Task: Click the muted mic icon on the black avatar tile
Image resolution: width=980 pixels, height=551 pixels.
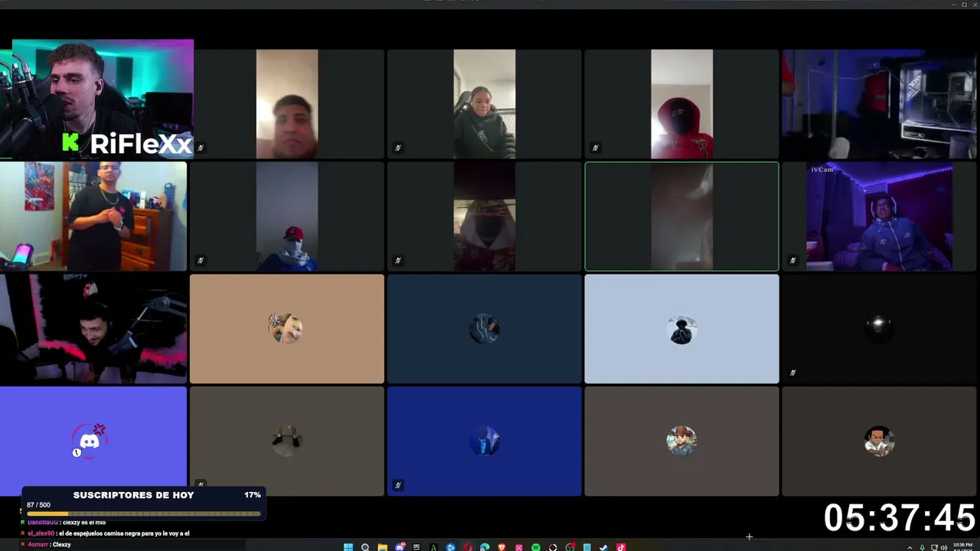Action: tap(792, 373)
